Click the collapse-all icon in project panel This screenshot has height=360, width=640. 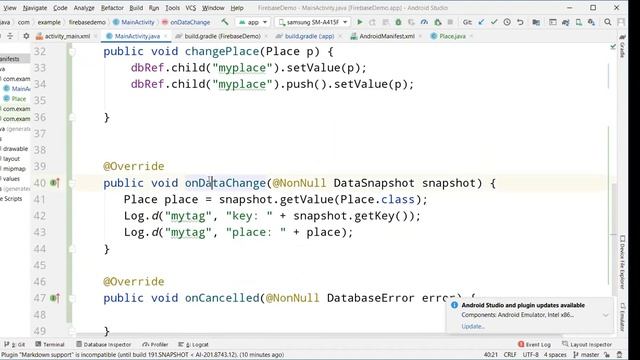(10, 36)
